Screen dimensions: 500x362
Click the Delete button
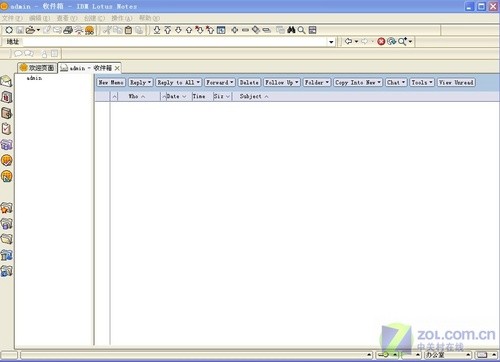(249, 82)
